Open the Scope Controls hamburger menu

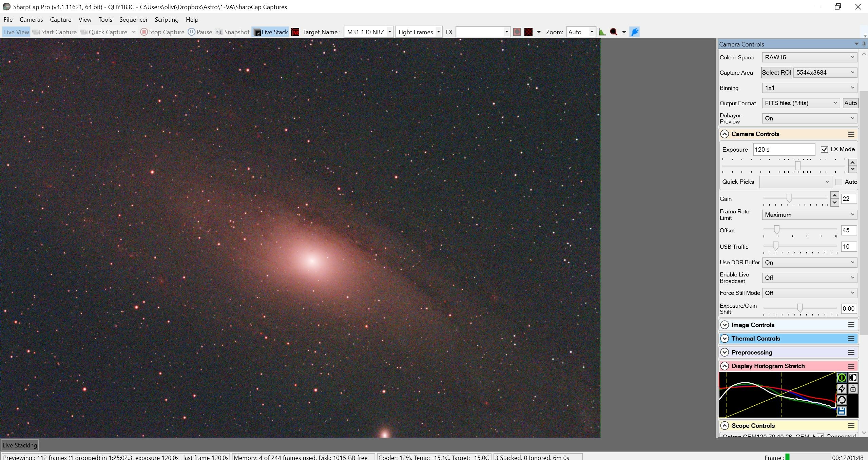pyautogui.click(x=851, y=426)
